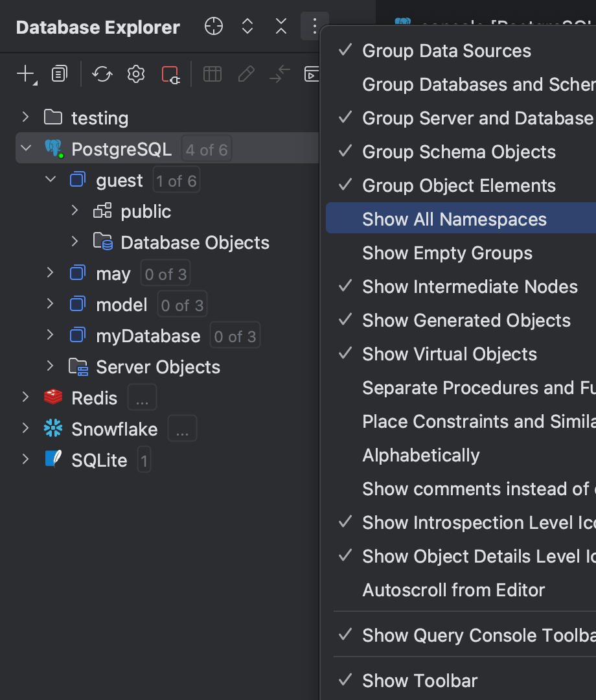This screenshot has height=700, width=596.
Task: Enable Show Empty Groups
Action: [447, 253]
